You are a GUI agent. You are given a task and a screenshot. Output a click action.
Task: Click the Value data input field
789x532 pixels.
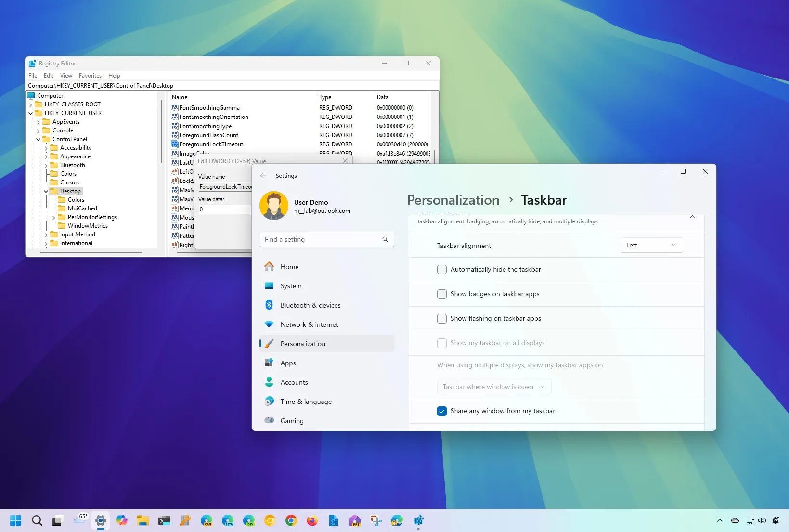pyautogui.click(x=226, y=209)
